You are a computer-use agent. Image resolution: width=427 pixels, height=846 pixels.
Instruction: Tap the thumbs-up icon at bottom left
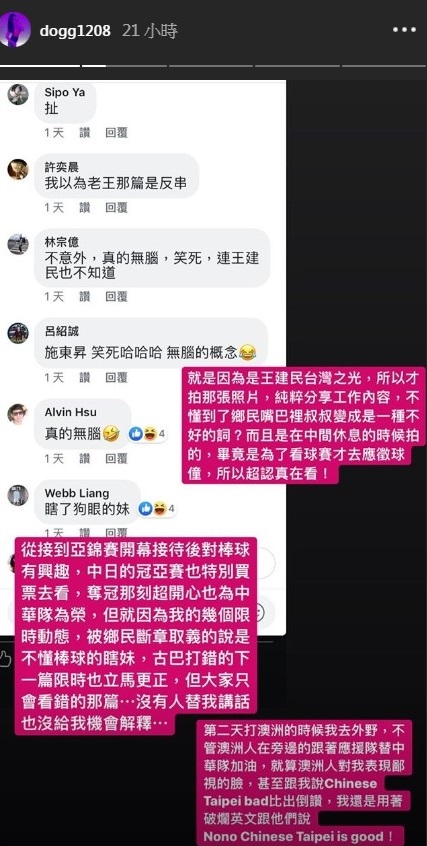pyautogui.click(x=4, y=659)
